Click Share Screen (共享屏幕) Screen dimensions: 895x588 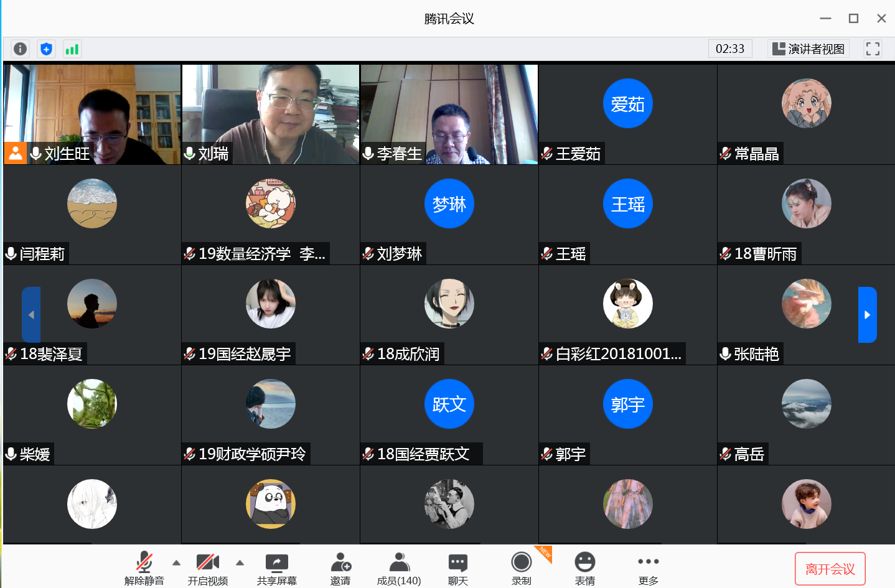(x=276, y=568)
